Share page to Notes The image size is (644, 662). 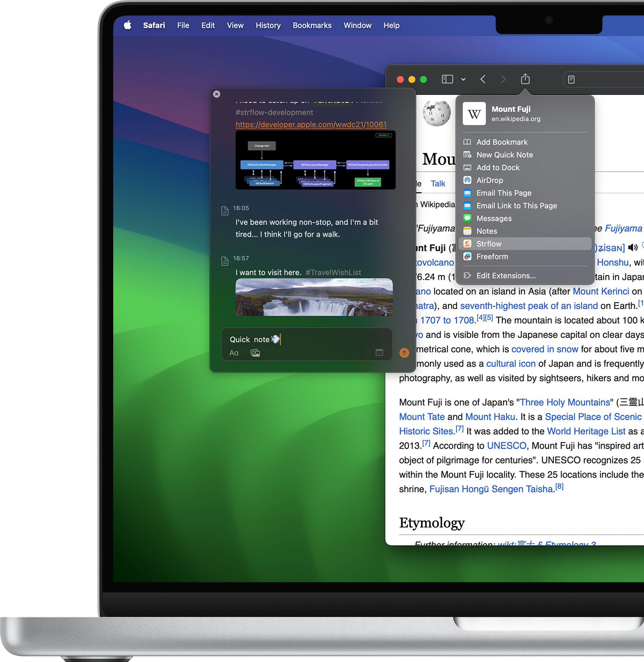click(525, 231)
